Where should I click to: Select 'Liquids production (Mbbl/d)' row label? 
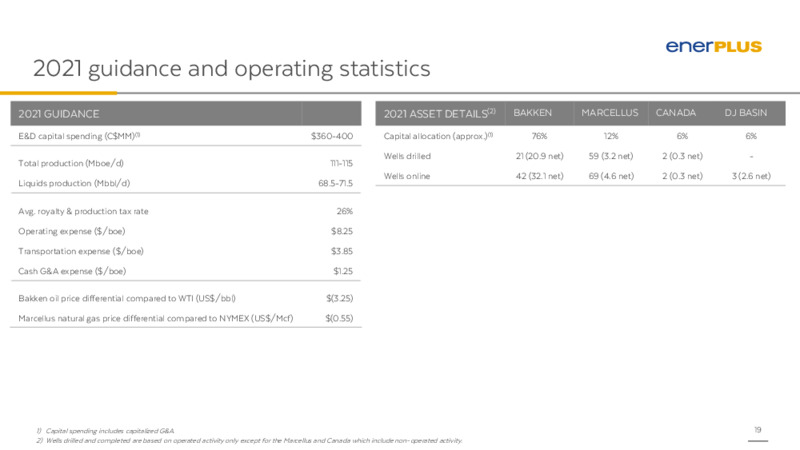pyautogui.click(x=74, y=183)
